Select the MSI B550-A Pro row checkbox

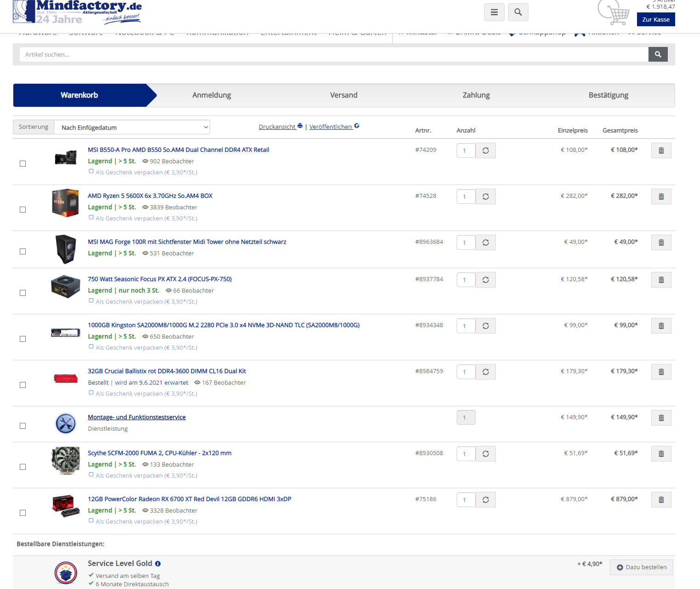(x=23, y=164)
